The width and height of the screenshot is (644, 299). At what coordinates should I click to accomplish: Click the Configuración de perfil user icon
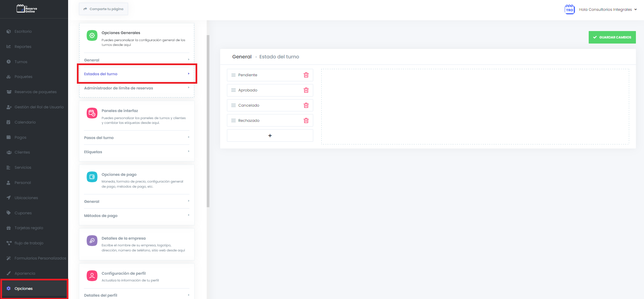point(92,276)
